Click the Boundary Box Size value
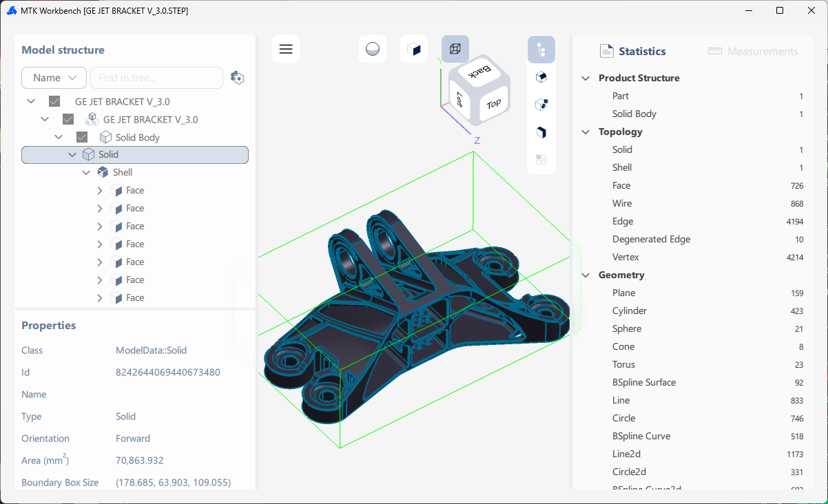 (x=173, y=483)
